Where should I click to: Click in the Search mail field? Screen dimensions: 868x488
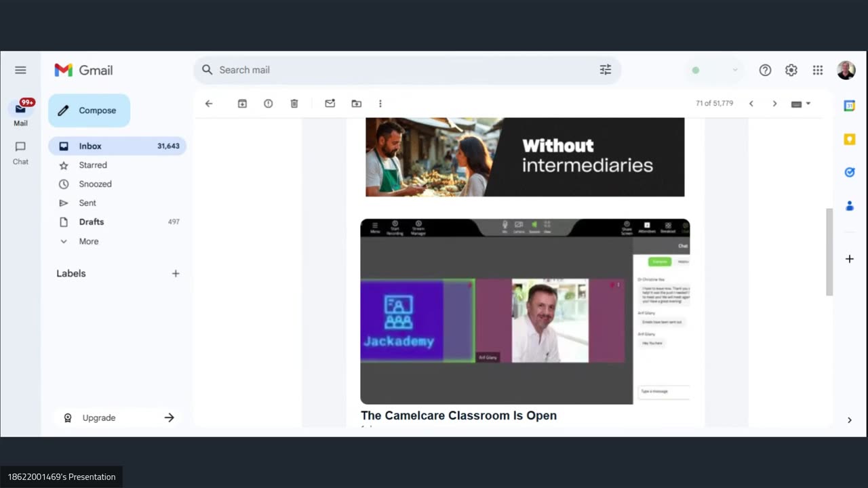[x=407, y=70]
